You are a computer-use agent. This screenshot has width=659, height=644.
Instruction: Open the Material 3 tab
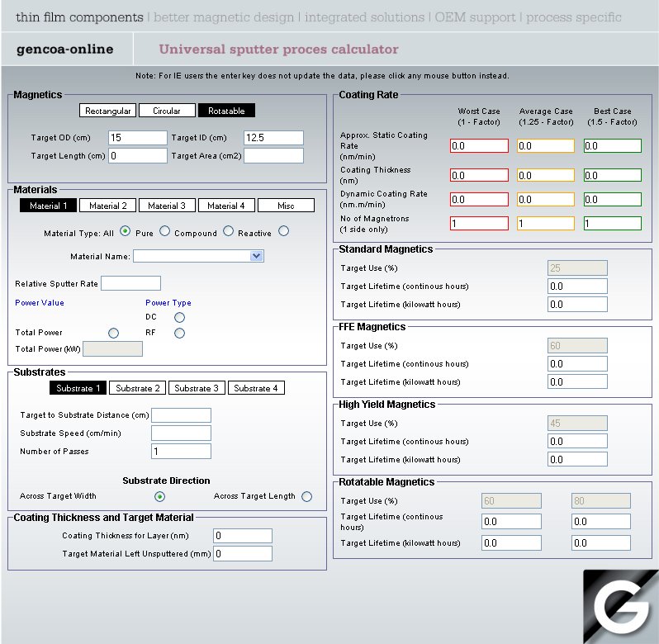point(167,206)
